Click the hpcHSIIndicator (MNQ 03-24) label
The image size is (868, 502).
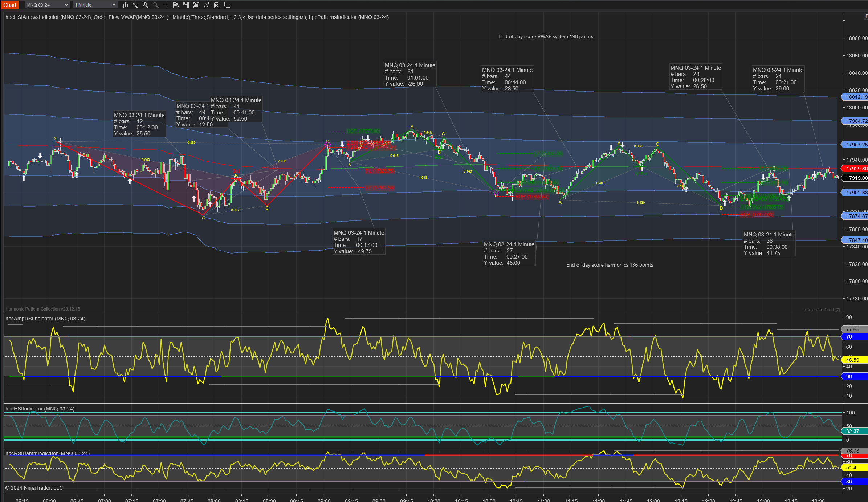40,409
